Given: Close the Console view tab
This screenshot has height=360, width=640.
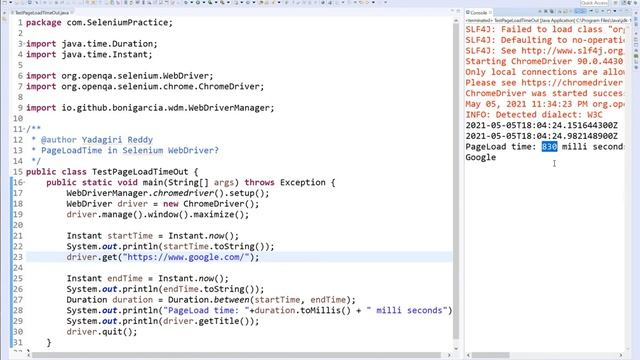Looking at the screenshot, I should pos(490,13).
